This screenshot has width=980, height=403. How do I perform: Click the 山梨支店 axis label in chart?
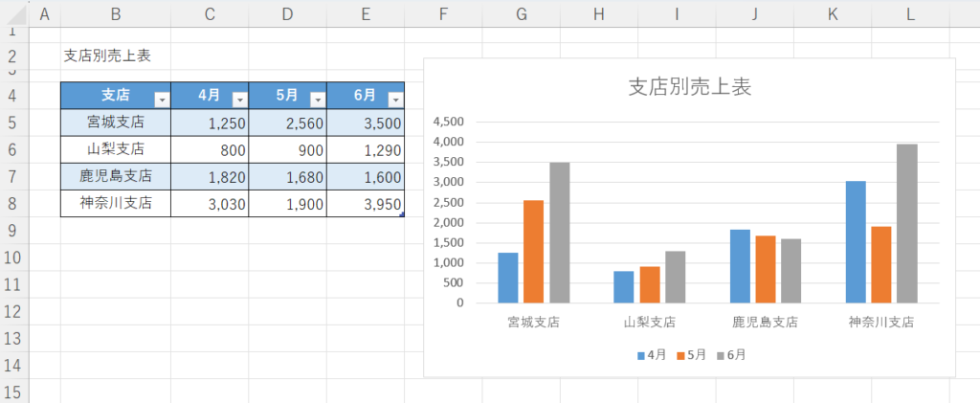649,323
